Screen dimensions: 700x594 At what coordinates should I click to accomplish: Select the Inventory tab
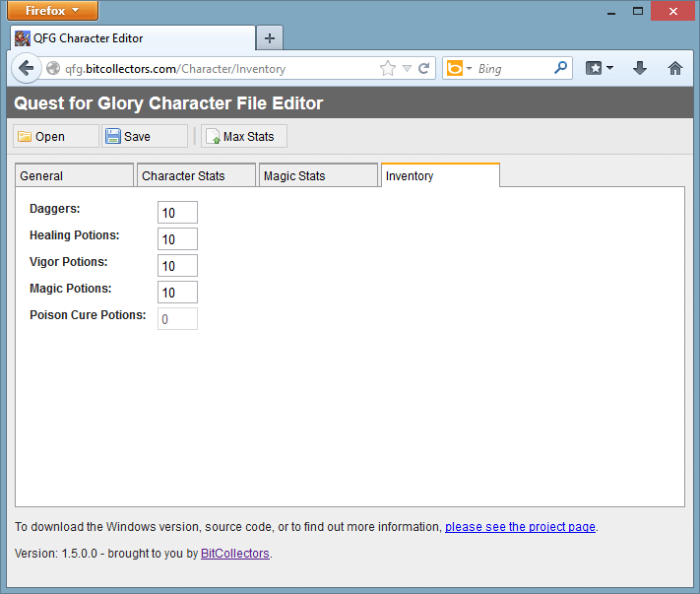[x=440, y=175]
